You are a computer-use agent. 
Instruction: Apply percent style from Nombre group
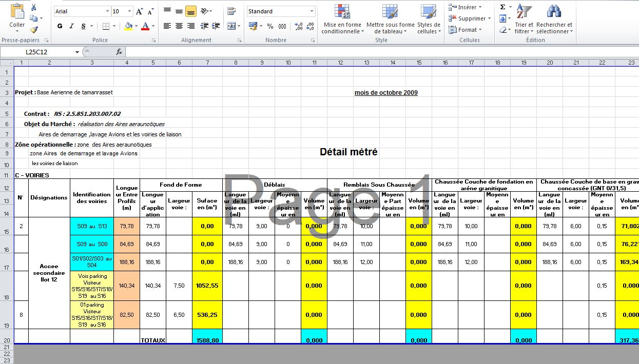[270, 26]
